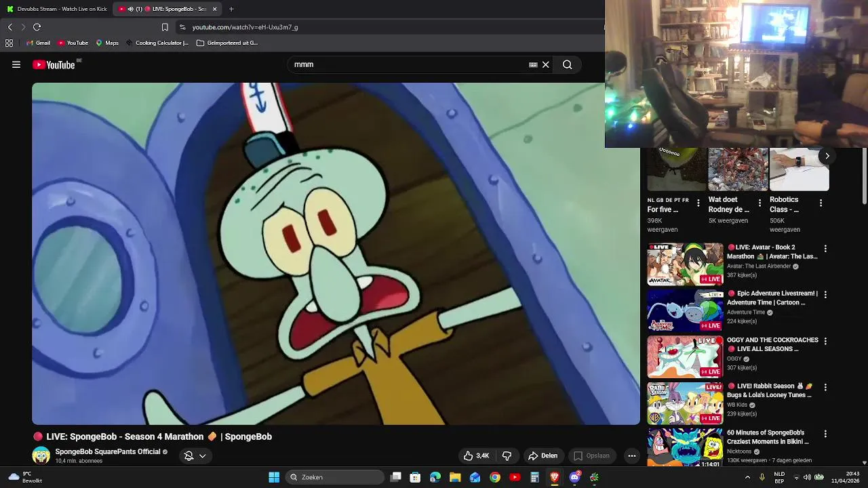Screen dimensions: 868x488
Task: Open options for the Epic Adventure Livestream video
Action: point(825,295)
